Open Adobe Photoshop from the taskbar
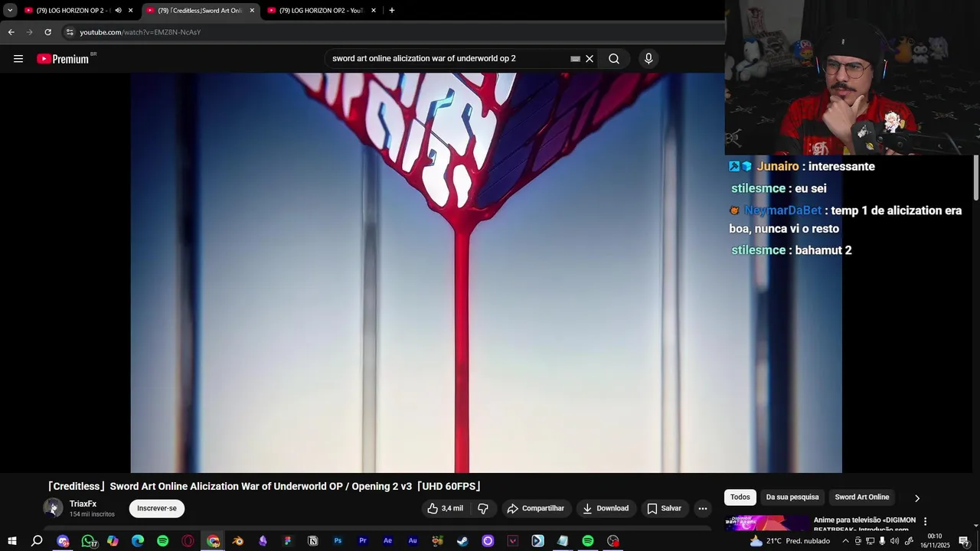The image size is (980, 551). (338, 541)
